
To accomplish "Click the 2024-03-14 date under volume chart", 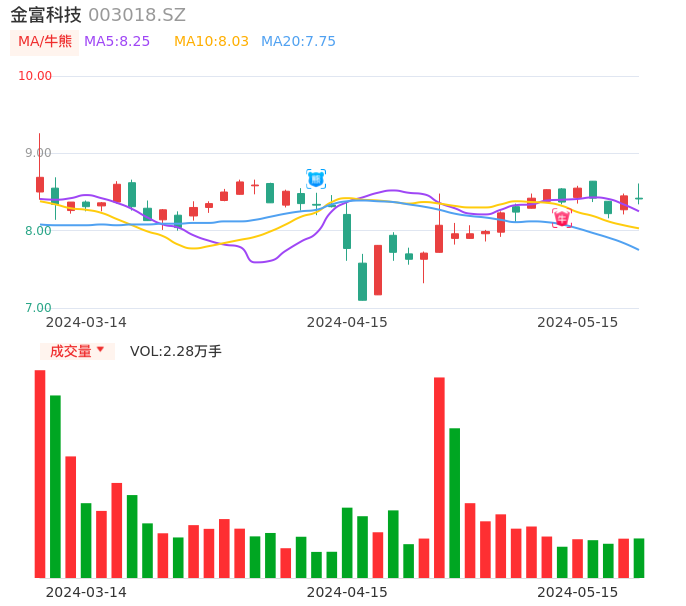I will [x=86, y=592].
